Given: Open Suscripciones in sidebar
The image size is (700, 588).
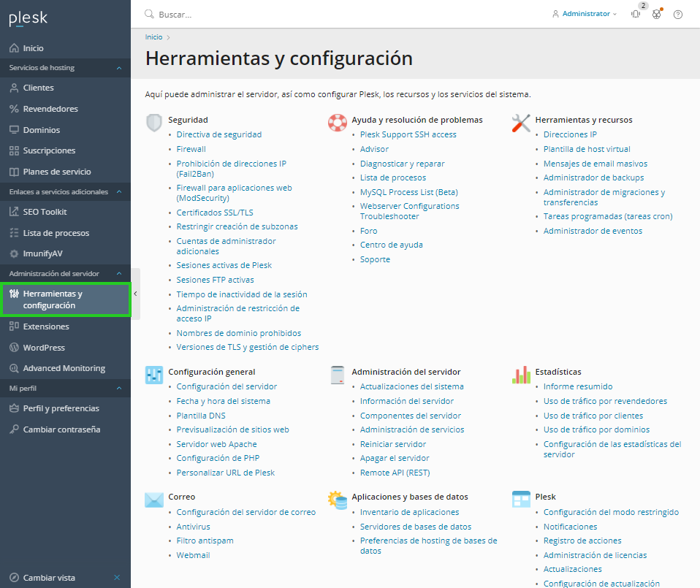Looking at the screenshot, I should point(49,150).
